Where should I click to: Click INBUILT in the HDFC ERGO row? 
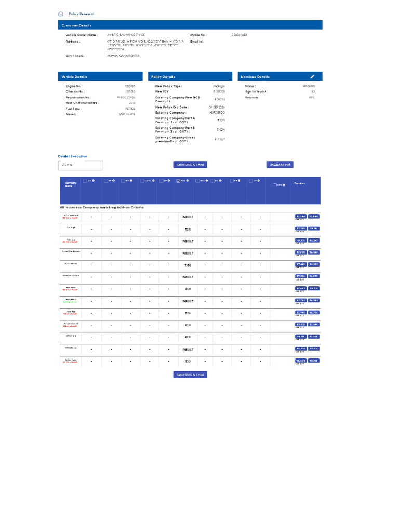[187, 301]
